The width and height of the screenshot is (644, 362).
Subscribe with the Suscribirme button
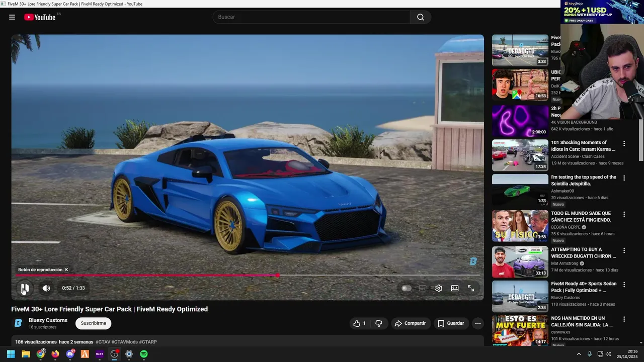point(94,323)
